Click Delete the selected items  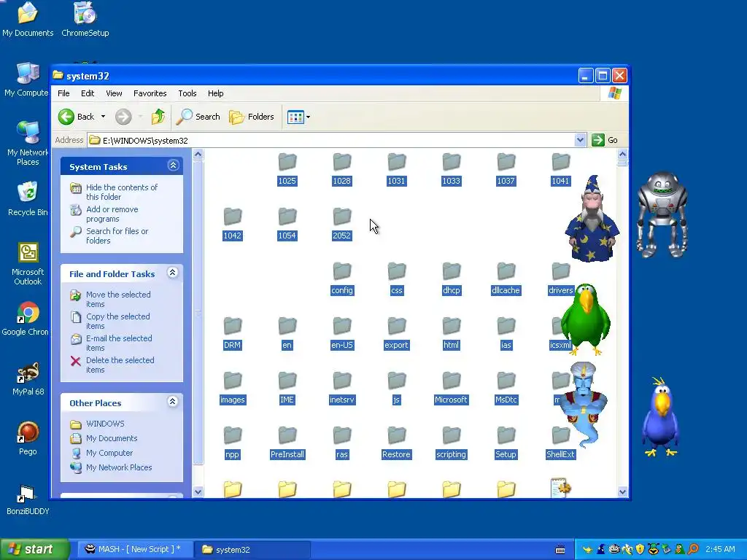[120, 365]
